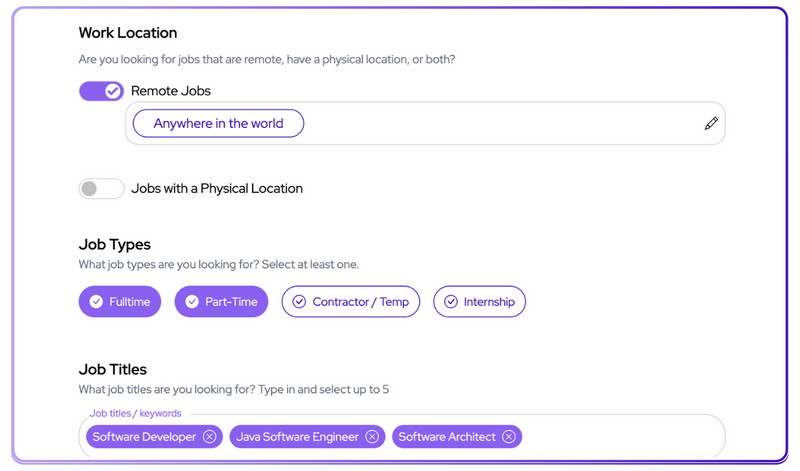The image size is (800, 471).
Task: Click the remote location box empty area
Action: click(x=500, y=124)
